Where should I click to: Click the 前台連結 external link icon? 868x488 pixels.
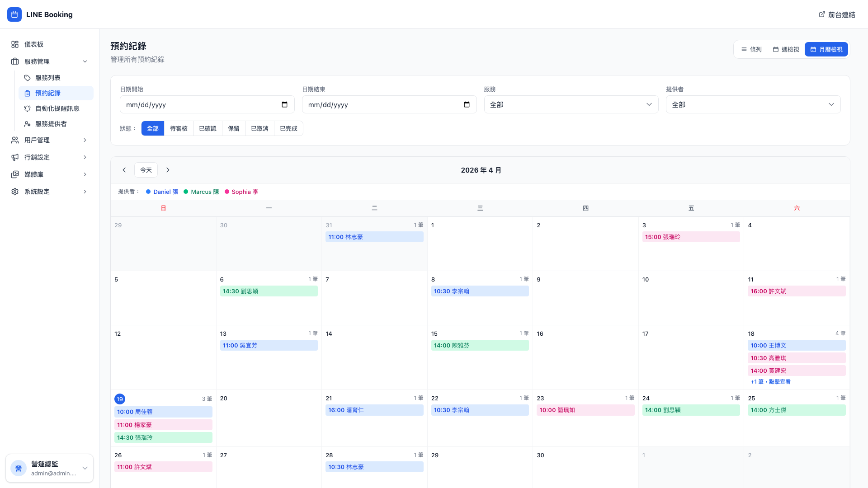pos(822,14)
